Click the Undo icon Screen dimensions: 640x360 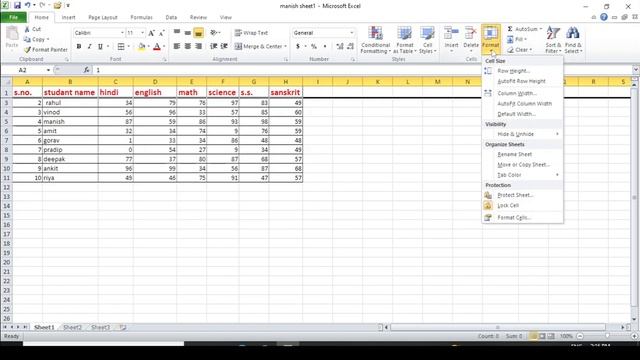(28, 6)
